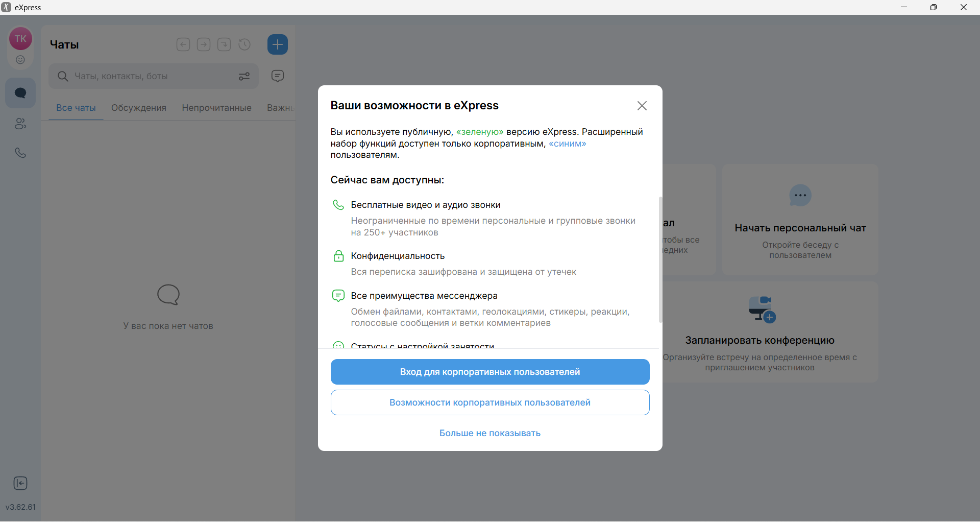This screenshot has width=980, height=522.
Task: Click the Чаты panel heading
Action: click(64, 44)
